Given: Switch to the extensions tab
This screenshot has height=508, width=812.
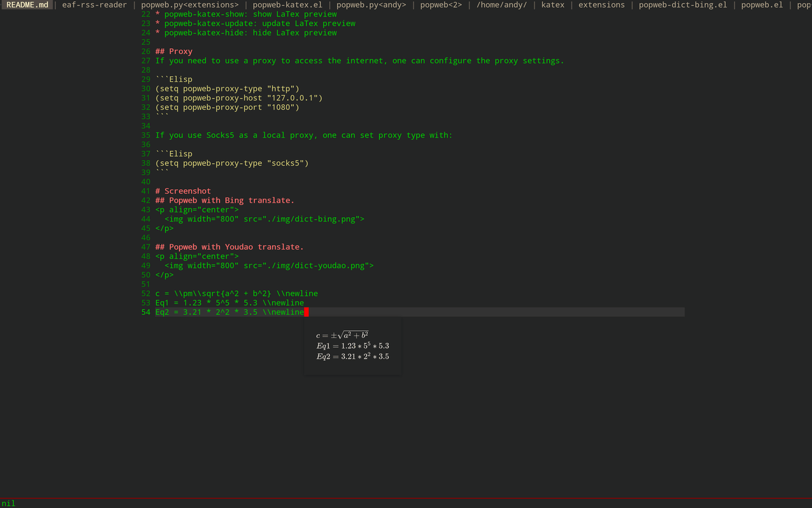Looking at the screenshot, I should pos(601,4).
